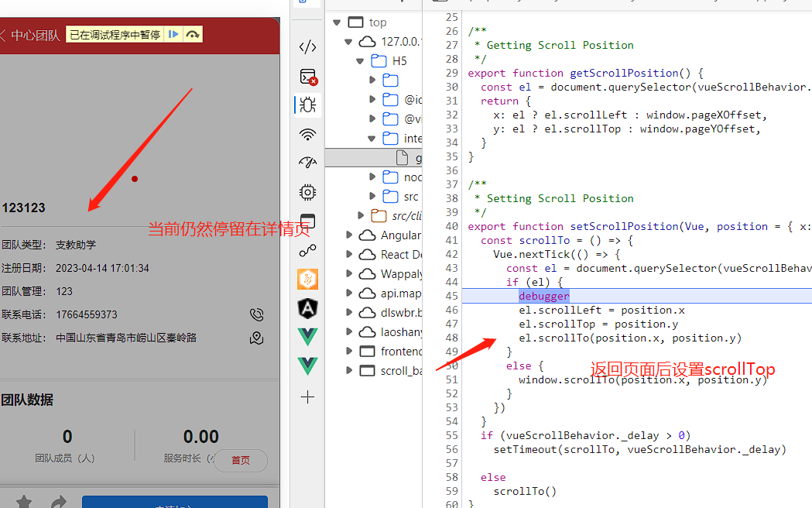Expand the src folder in file tree

pos(372,197)
